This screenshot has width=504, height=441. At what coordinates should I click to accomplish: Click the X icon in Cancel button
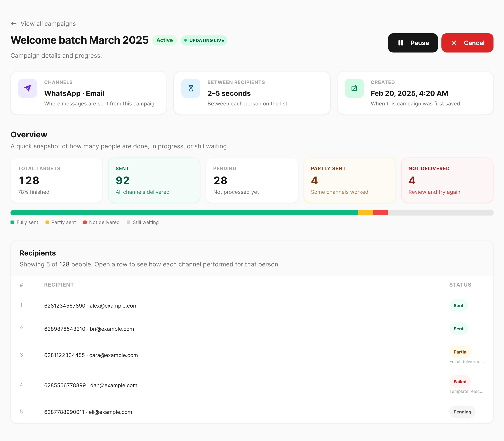coord(454,43)
